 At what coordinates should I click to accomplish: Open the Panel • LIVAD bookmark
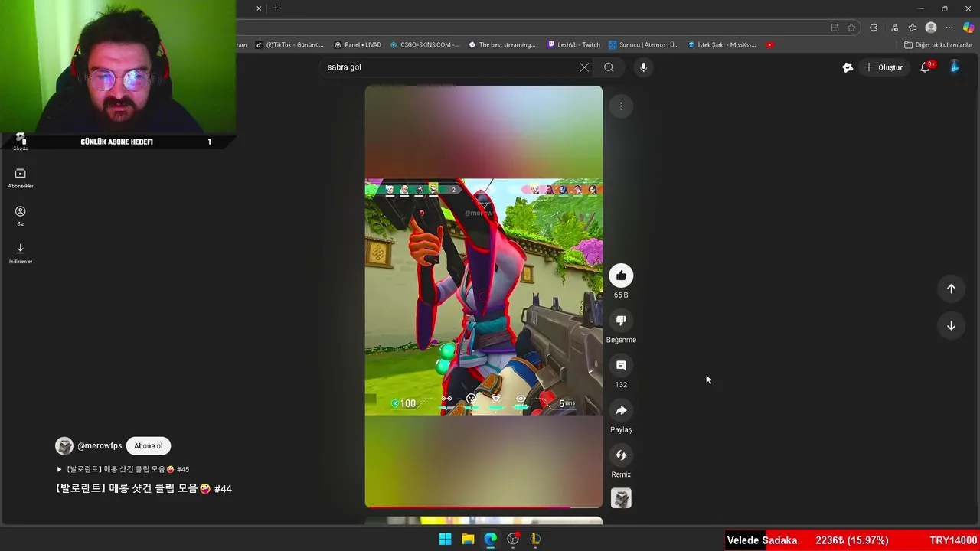(358, 44)
